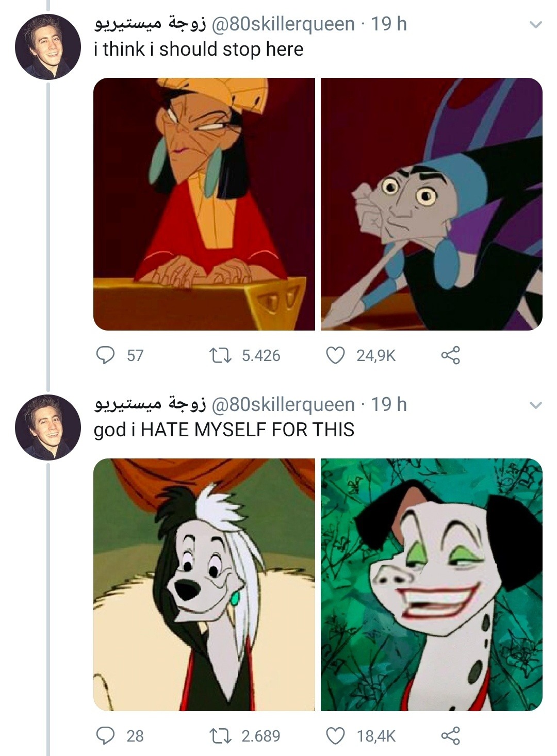Image resolution: width=557 pixels, height=756 pixels.
Task: Open @80skillerqueen handle on first tweet
Action: click(x=283, y=24)
